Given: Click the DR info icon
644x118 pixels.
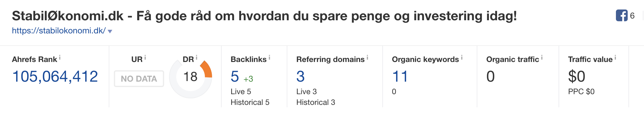Looking at the screenshot, I should (x=197, y=58).
